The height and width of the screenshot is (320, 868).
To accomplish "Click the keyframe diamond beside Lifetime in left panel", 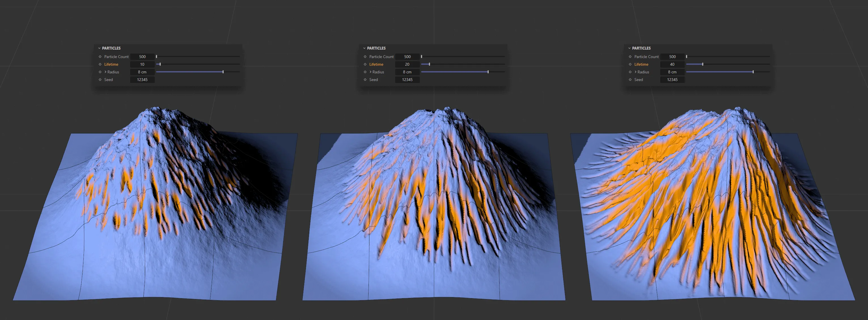I will pos(100,64).
